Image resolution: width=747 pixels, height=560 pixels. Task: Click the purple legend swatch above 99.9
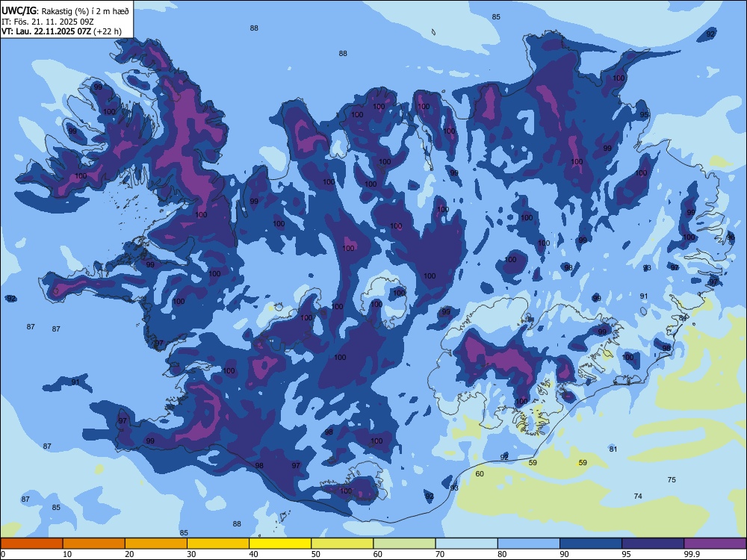[x=715, y=544]
